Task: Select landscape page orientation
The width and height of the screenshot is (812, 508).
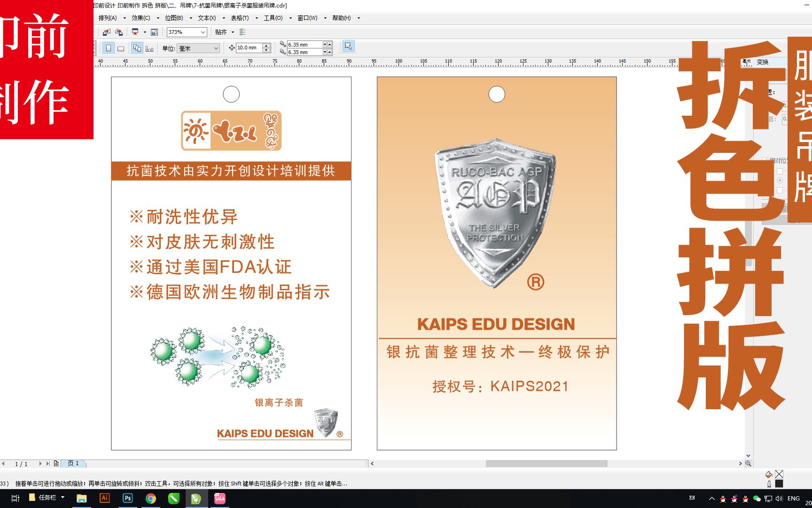Action: click(x=121, y=48)
